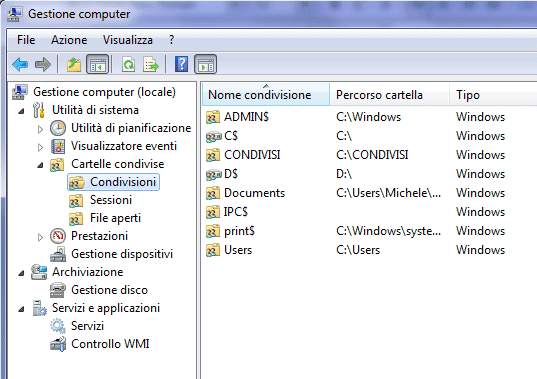
Task: Sort by Tipo column header
Action: tap(493, 95)
